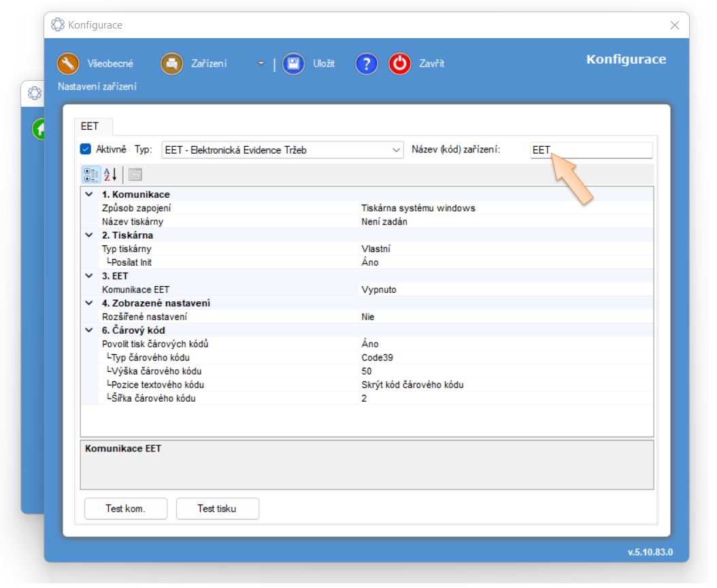The image size is (717, 588).
Task: Click the Uložit floppy disk icon
Action: click(293, 64)
